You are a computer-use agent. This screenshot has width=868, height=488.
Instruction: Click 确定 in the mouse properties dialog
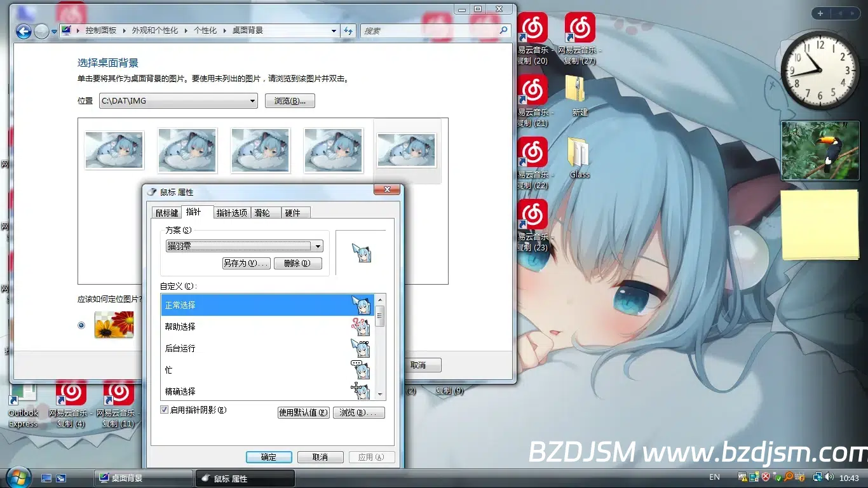[x=269, y=457]
